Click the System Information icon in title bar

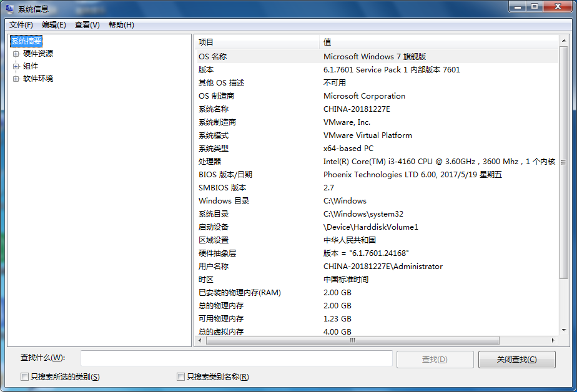point(9,7)
